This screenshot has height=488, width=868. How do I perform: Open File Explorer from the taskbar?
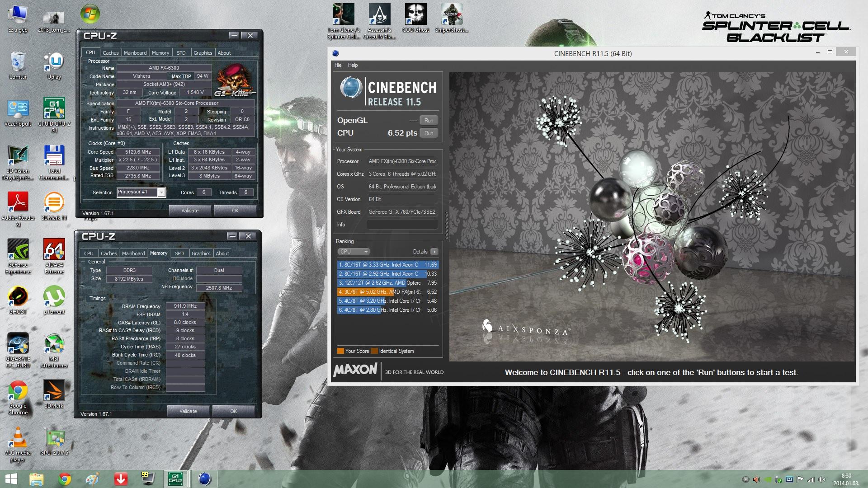click(37, 479)
